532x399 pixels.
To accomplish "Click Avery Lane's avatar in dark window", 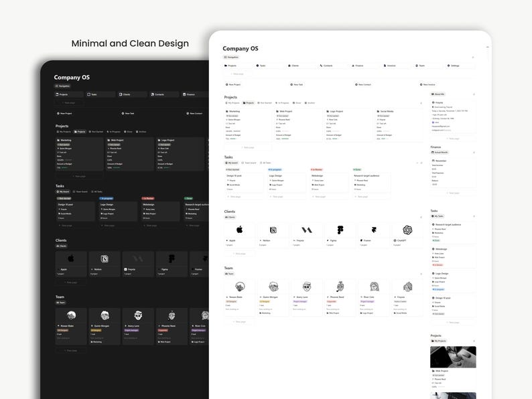I will pos(138,315).
